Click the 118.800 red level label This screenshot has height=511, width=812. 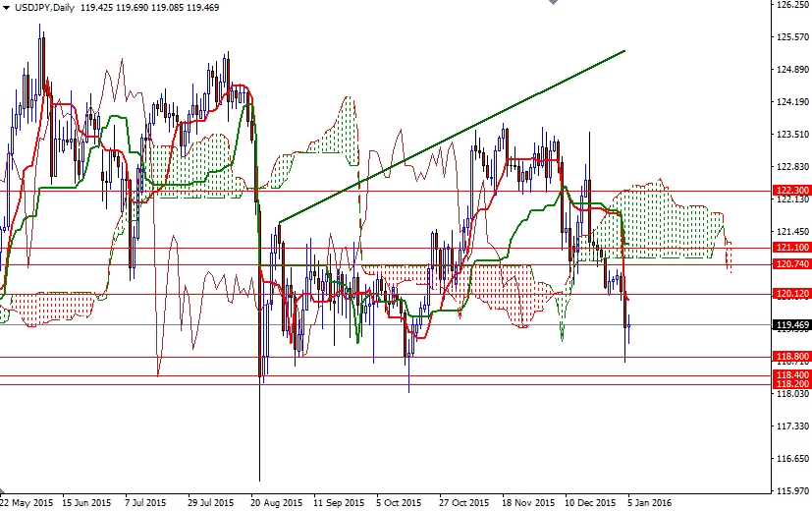791,357
